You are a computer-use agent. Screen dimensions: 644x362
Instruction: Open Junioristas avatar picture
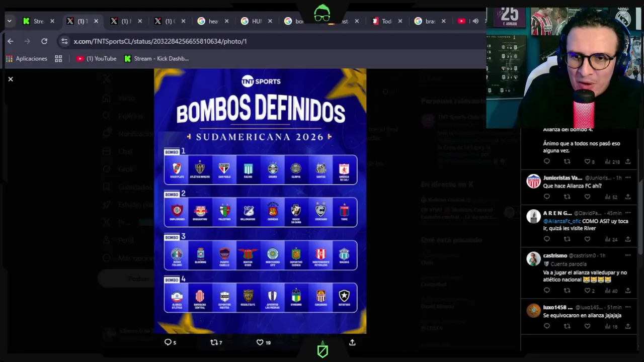(533, 181)
